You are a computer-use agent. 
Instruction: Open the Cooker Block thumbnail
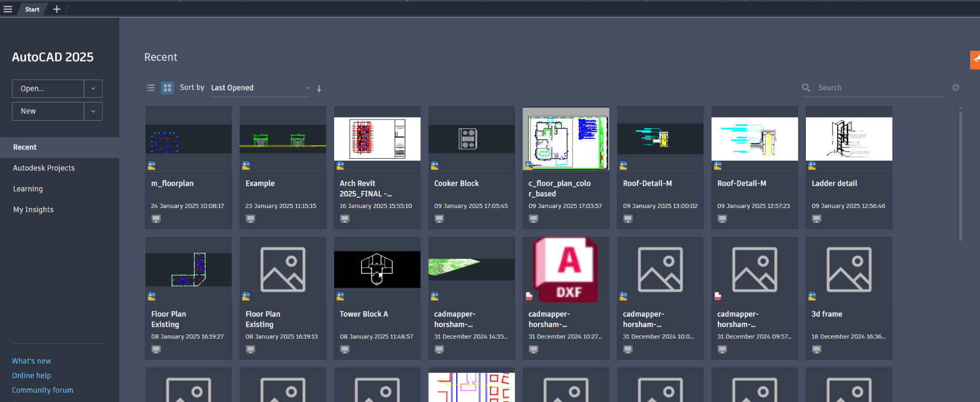(x=472, y=139)
